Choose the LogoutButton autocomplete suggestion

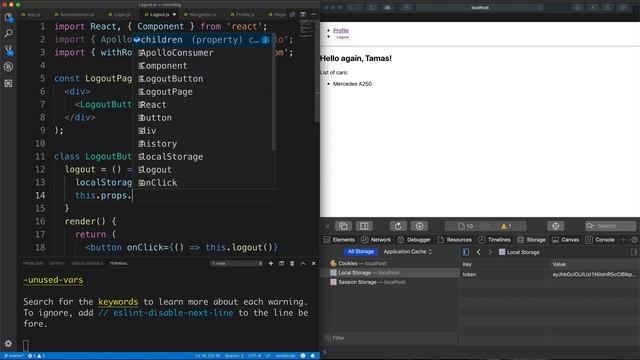(x=203, y=79)
